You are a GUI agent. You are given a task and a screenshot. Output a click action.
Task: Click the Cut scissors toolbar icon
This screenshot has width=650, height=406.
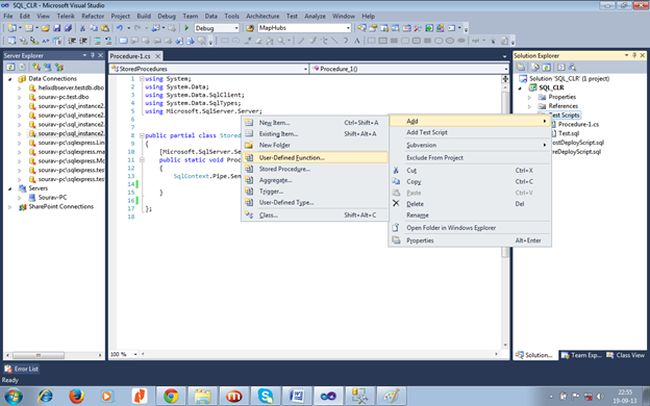(x=82, y=28)
